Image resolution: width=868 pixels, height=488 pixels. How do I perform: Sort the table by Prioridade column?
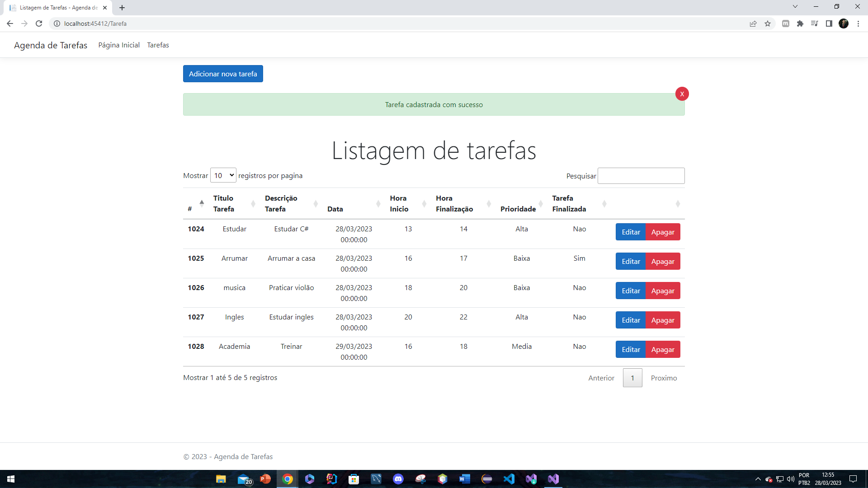coord(518,209)
